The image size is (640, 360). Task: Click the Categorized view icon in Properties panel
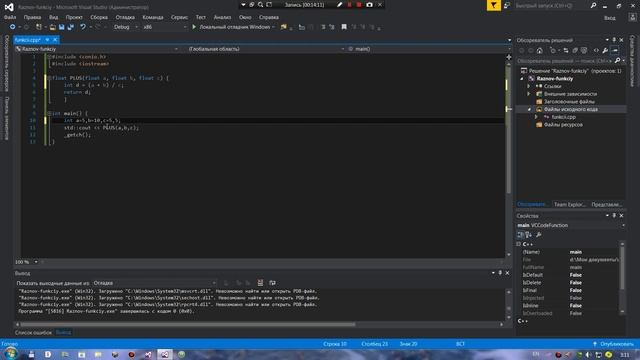520,235
